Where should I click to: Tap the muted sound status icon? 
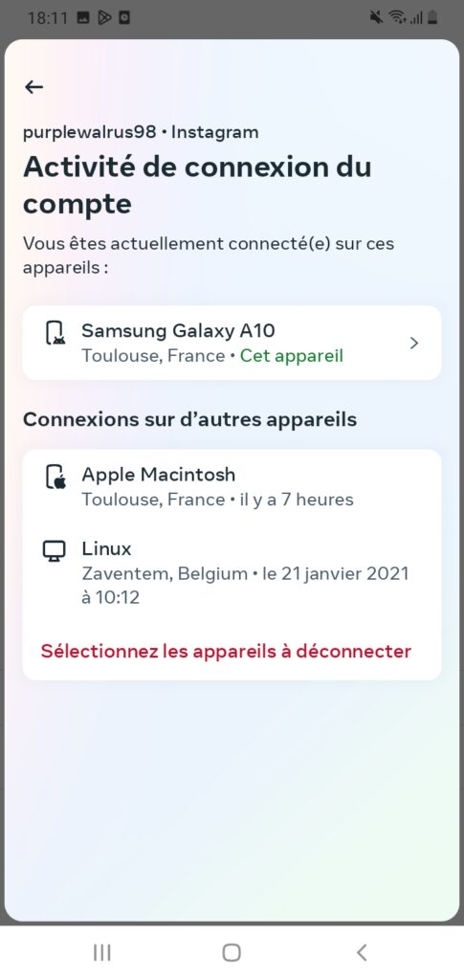pos(377,17)
